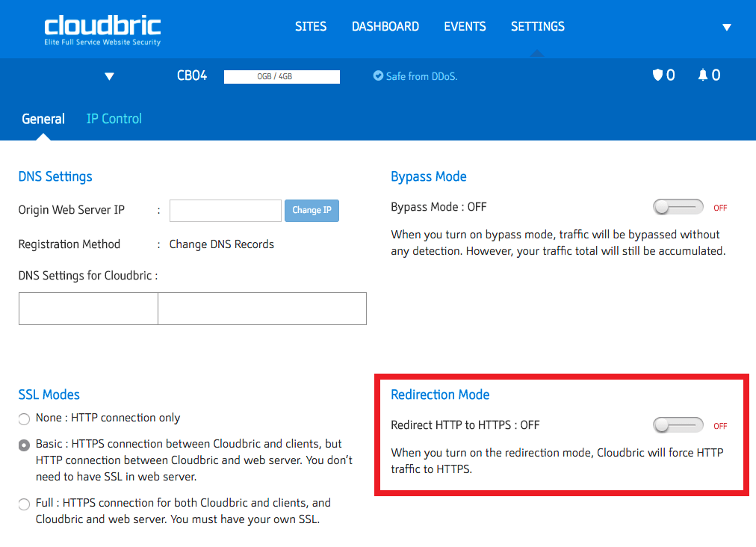756x547 pixels.
Task: Click the left DNS Settings for Cloudbric cell
Action: 88,309
